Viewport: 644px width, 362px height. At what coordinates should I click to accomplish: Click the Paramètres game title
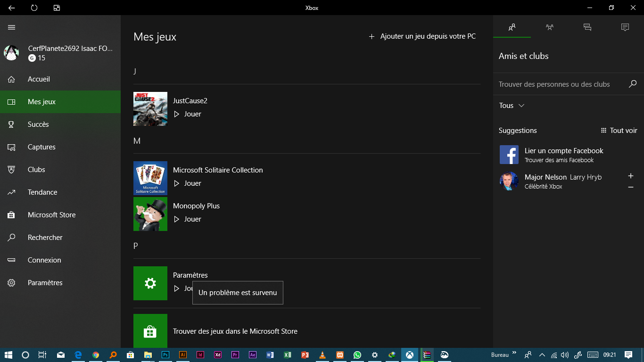[x=190, y=275]
